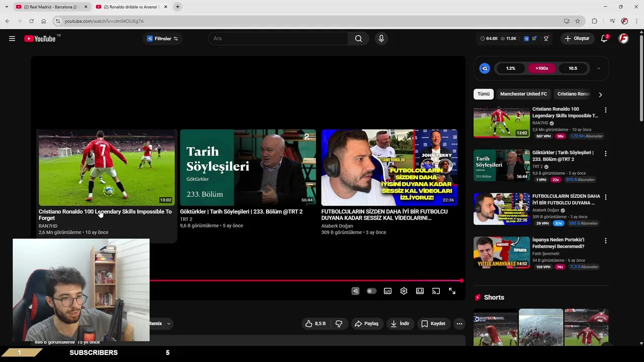Go to the YouTube home logo
The width and height of the screenshot is (644, 362).
click(x=40, y=39)
